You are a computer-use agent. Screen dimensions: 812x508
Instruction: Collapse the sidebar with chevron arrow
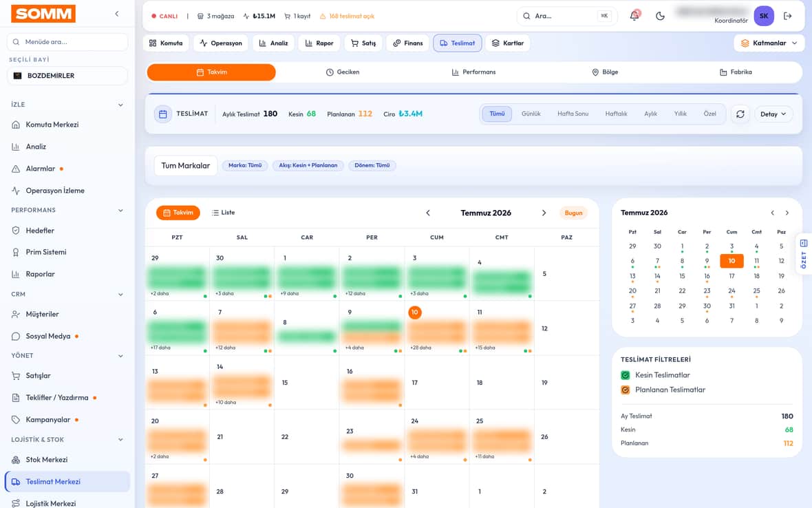pos(117,14)
